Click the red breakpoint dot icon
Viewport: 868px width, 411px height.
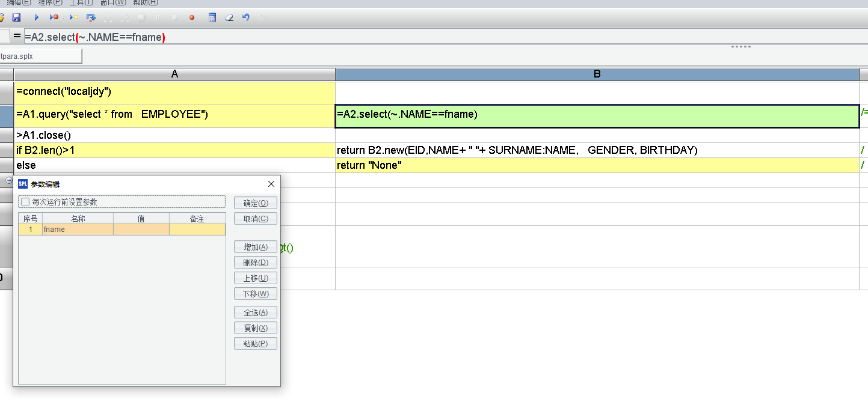192,18
